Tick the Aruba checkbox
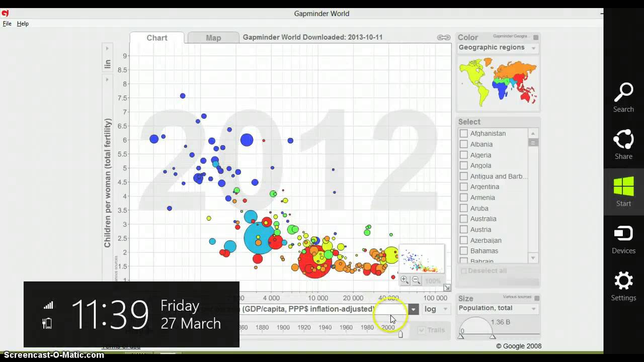 [x=463, y=208]
